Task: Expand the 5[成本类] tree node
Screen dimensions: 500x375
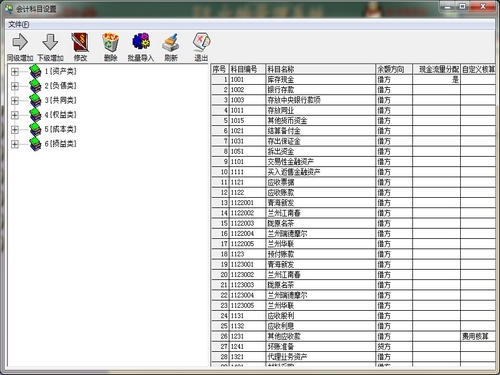Action: (x=15, y=129)
